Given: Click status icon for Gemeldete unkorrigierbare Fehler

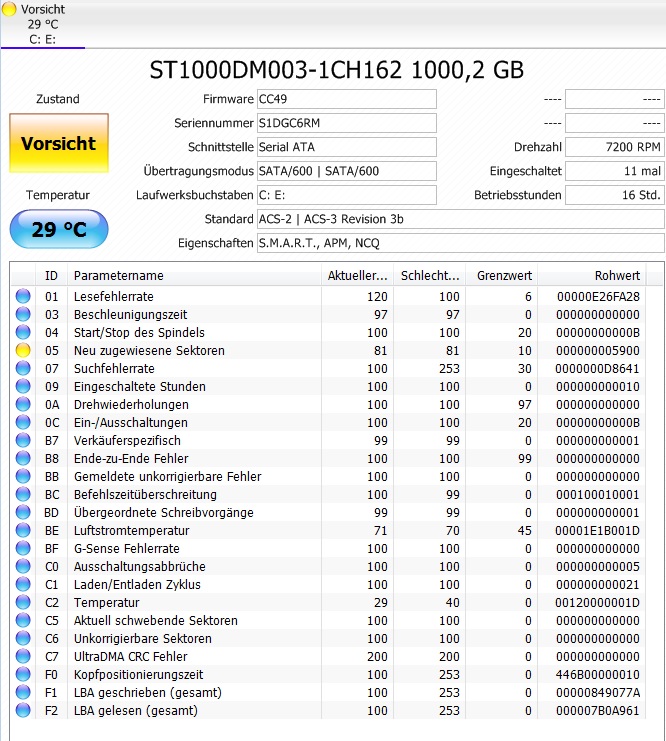Looking at the screenshot, I should pyautogui.click(x=23, y=476).
